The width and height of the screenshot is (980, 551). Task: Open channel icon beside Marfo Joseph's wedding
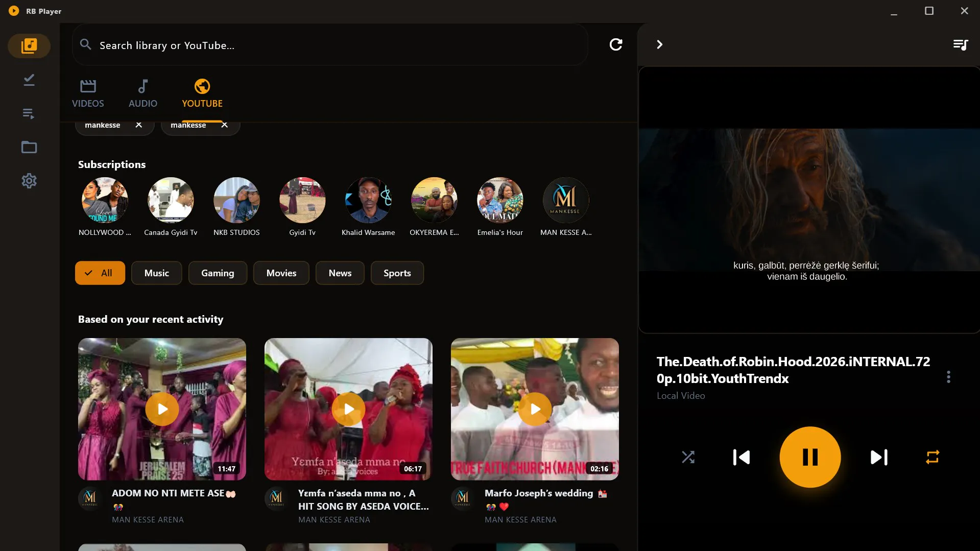(x=463, y=497)
